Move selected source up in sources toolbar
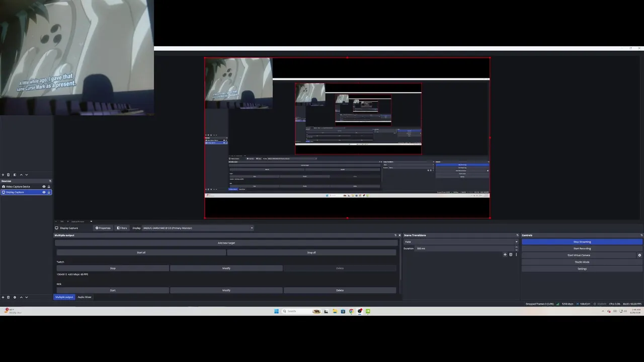 (x=21, y=297)
